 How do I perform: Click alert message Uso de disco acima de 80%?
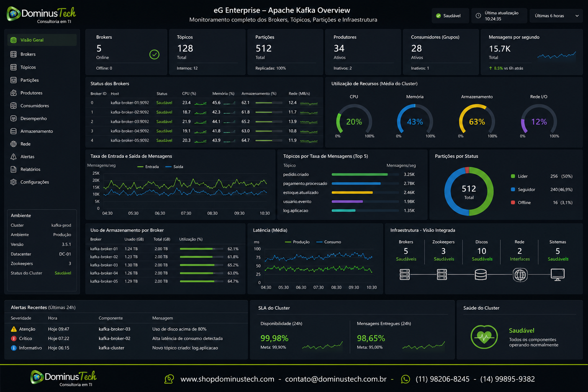pos(179,329)
